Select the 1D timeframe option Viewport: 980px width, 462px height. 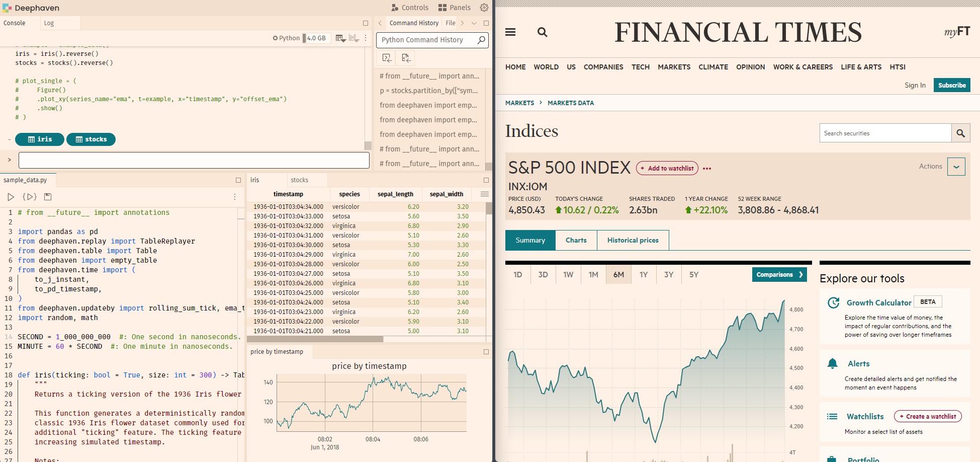pos(518,274)
